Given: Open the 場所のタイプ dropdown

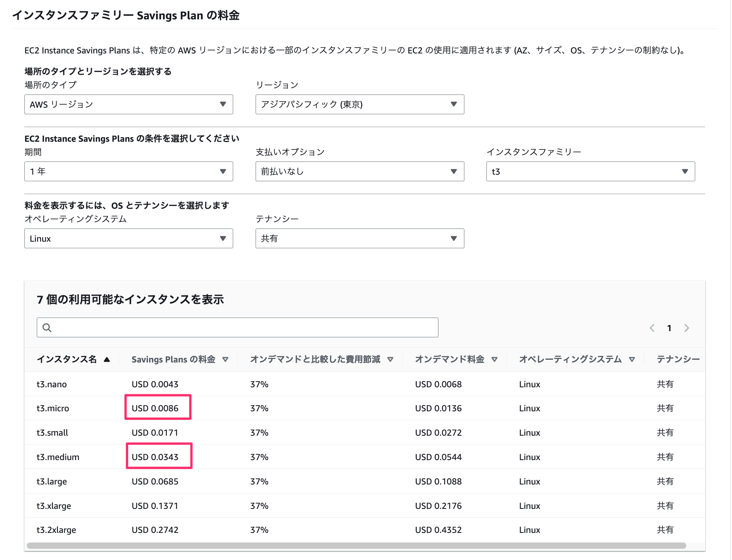Looking at the screenshot, I should [x=129, y=104].
